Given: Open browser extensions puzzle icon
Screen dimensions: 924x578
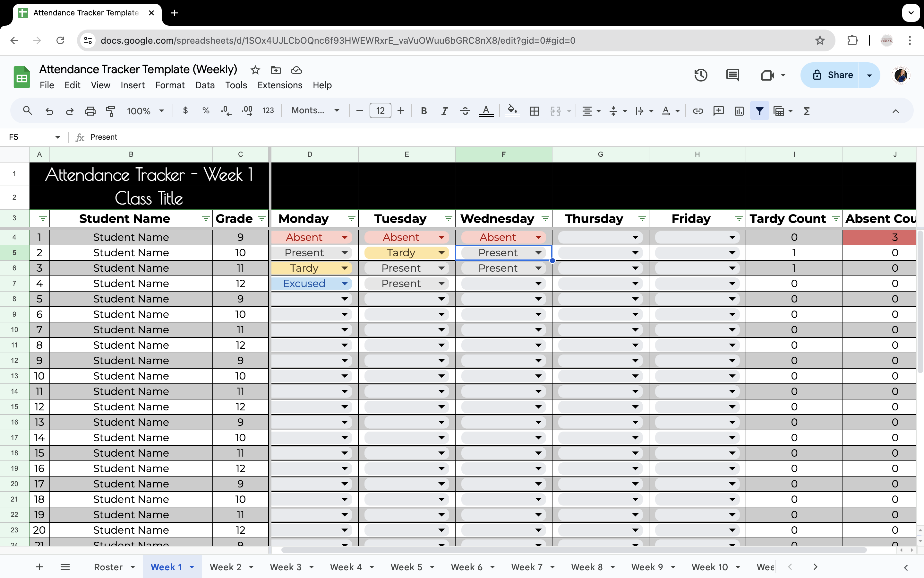Looking at the screenshot, I should [852, 40].
